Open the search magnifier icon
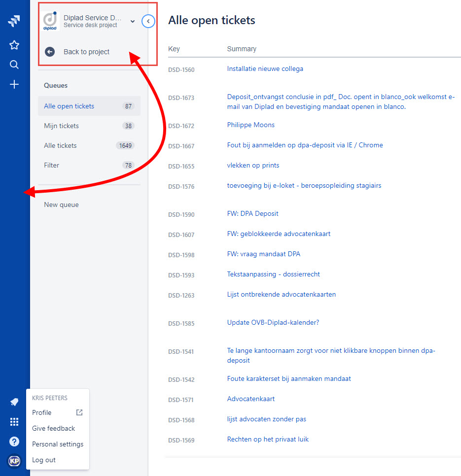461x476 pixels. tap(14, 65)
